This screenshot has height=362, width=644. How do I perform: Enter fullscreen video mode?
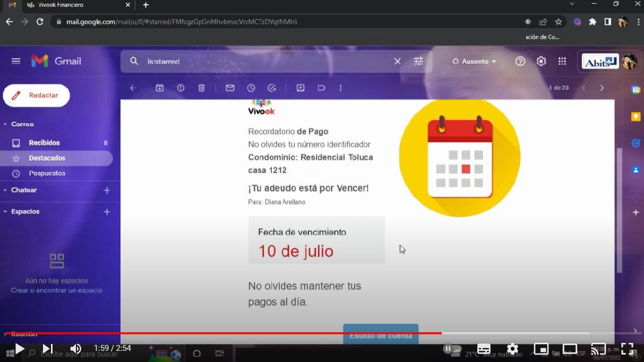[627, 349]
